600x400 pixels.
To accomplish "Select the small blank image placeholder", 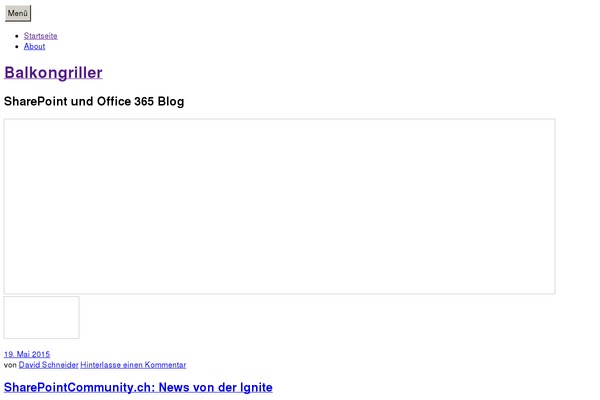I will click(x=42, y=317).
